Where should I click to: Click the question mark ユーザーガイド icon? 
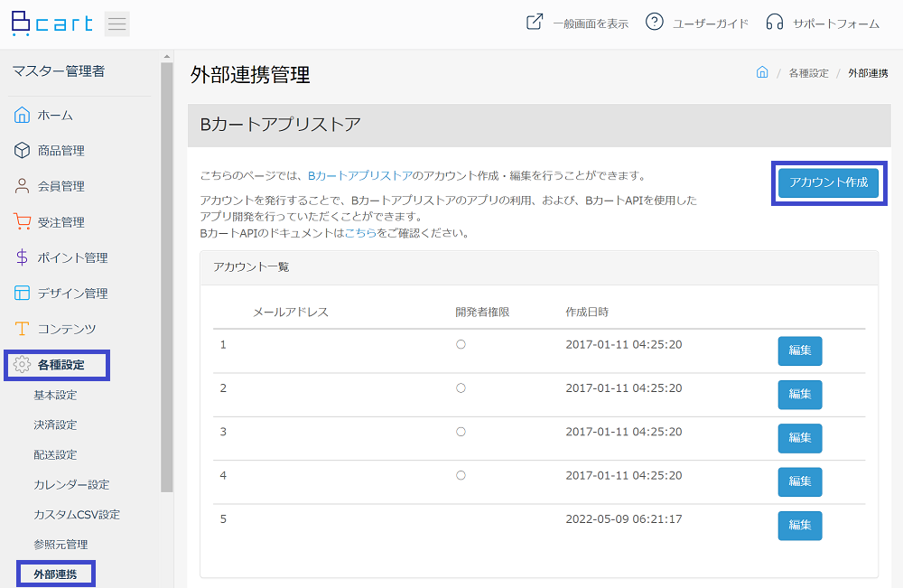[654, 22]
